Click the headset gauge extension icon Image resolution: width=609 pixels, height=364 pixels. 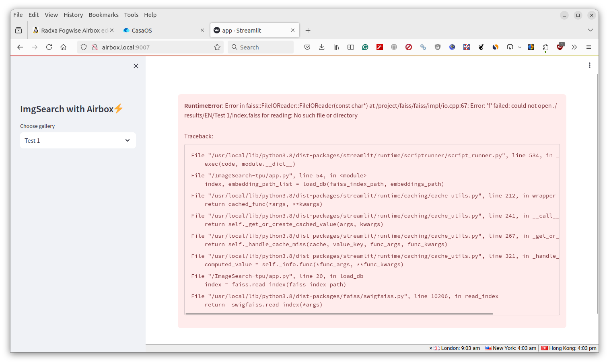coord(510,47)
